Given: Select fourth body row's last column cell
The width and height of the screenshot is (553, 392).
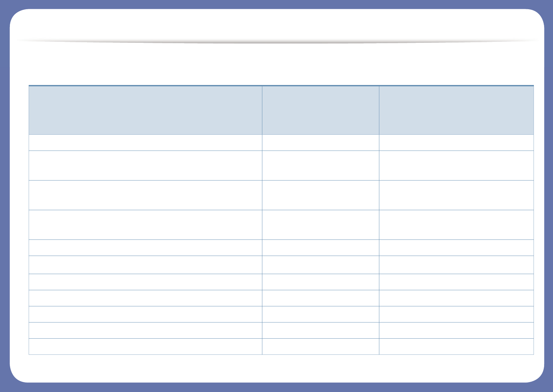Looking at the screenshot, I should (456, 225).
